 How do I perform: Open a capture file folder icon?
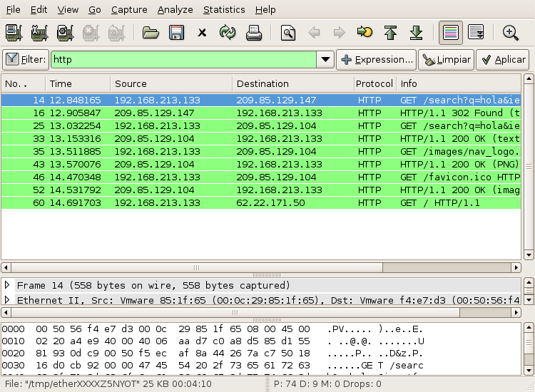151,33
